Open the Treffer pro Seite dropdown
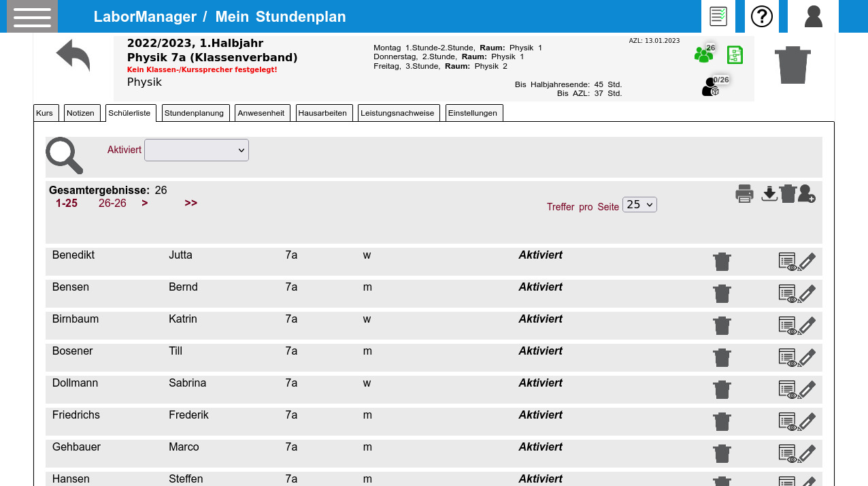Image resolution: width=868 pixels, height=486 pixels. point(639,204)
